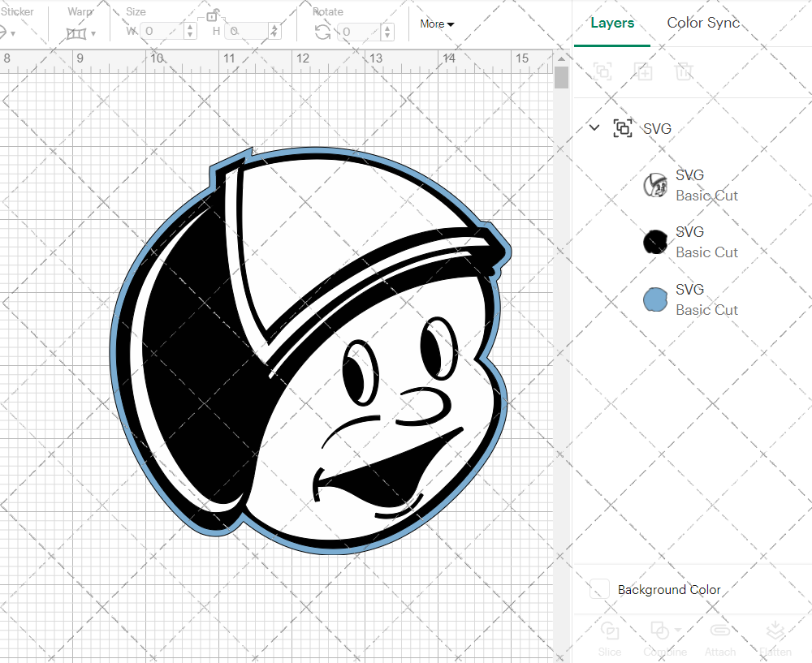Click inside the Width input field
This screenshot has height=663, width=812.
pyautogui.click(x=162, y=31)
